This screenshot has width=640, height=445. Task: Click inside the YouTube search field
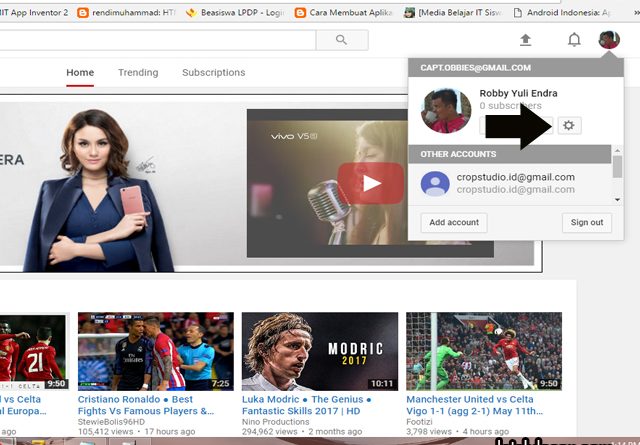[157, 40]
